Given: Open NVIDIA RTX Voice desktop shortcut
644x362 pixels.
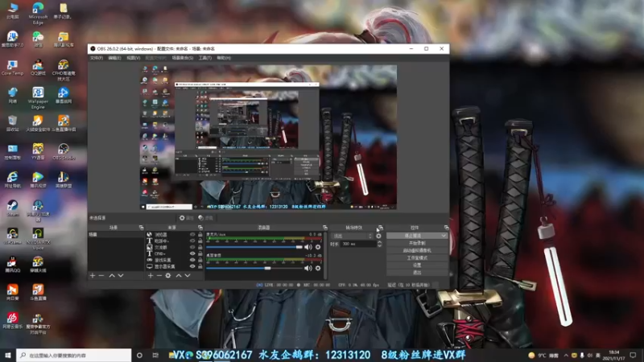Looking at the screenshot, I should 38,238.
